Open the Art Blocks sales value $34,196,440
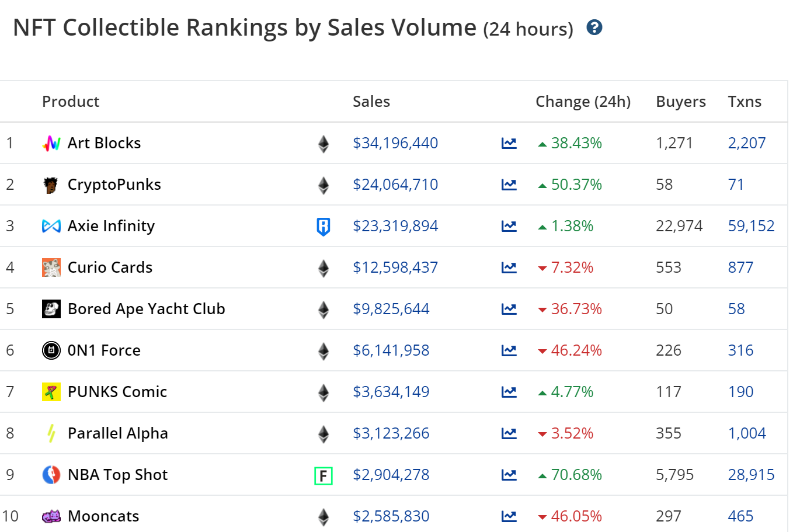793x532 pixels. click(395, 143)
